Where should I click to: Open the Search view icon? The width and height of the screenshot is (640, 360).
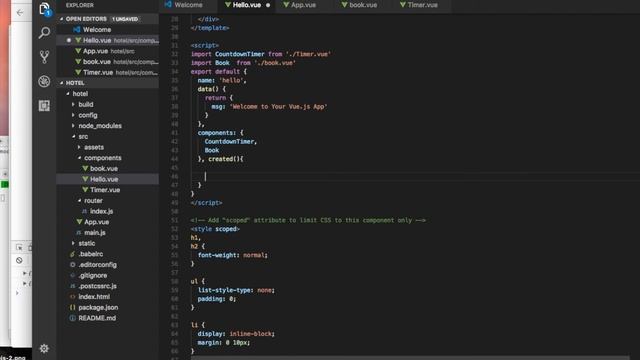tap(44, 33)
